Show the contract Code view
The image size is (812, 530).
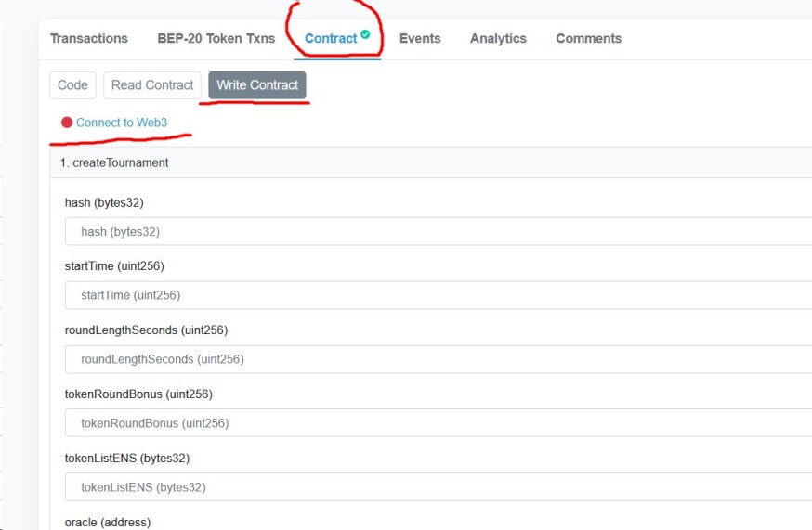pos(72,84)
